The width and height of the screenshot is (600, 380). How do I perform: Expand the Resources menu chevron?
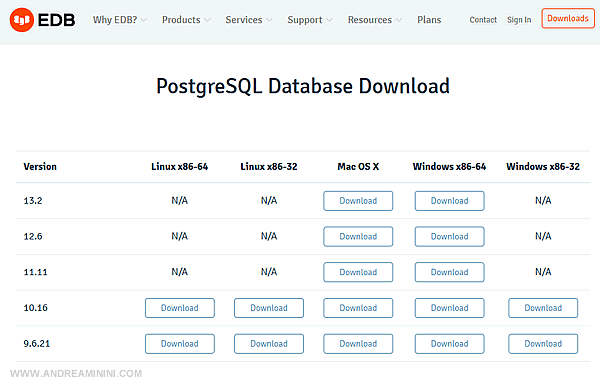coord(399,20)
